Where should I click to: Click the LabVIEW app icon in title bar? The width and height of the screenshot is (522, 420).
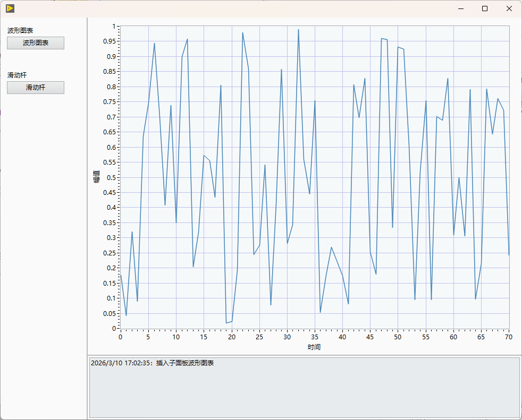click(10, 8)
